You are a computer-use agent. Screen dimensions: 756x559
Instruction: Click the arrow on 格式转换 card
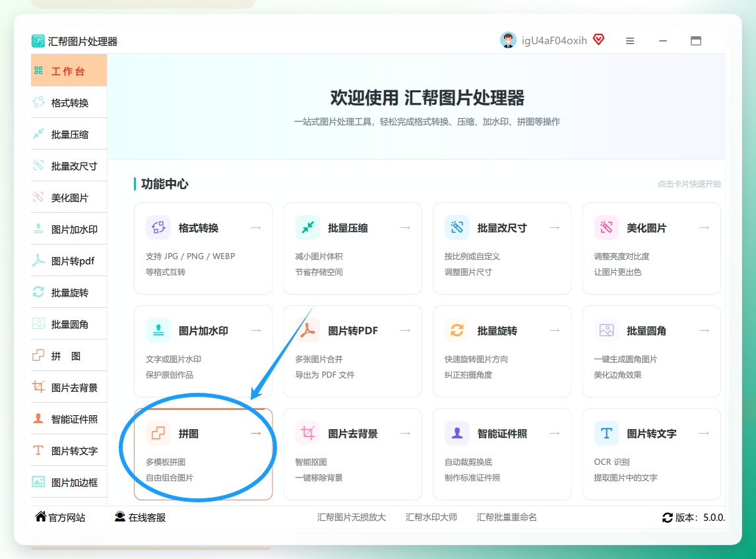(x=256, y=227)
